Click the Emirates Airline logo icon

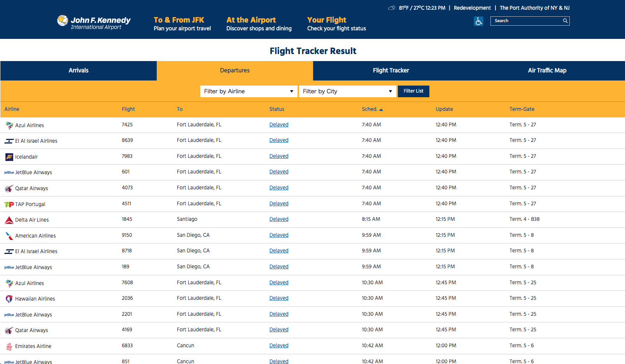(x=9, y=346)
